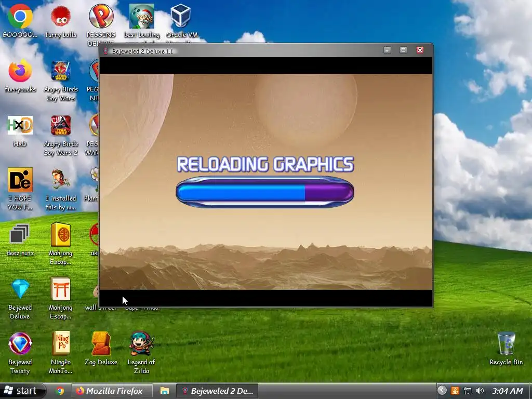
Task: Click the Bejeweled title bar gem icon
Action: [105, 51]
